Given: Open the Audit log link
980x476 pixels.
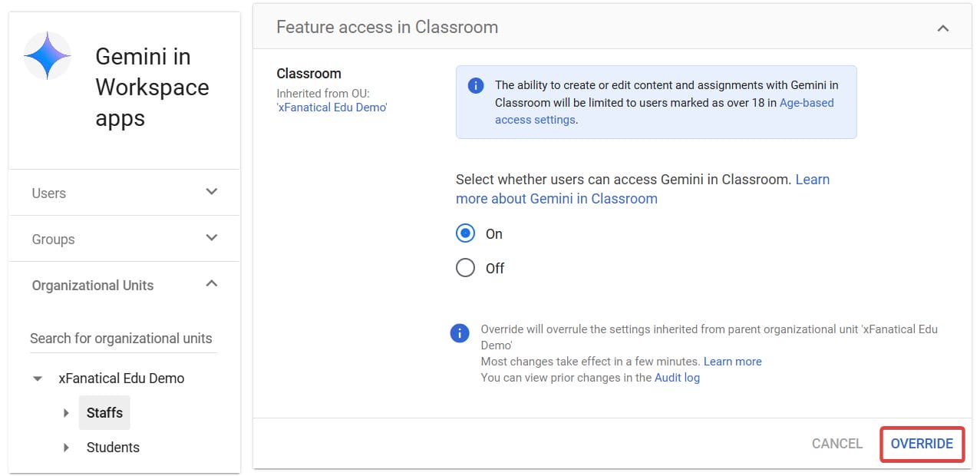Looking at the screenshot, I should tap(677, 378).
